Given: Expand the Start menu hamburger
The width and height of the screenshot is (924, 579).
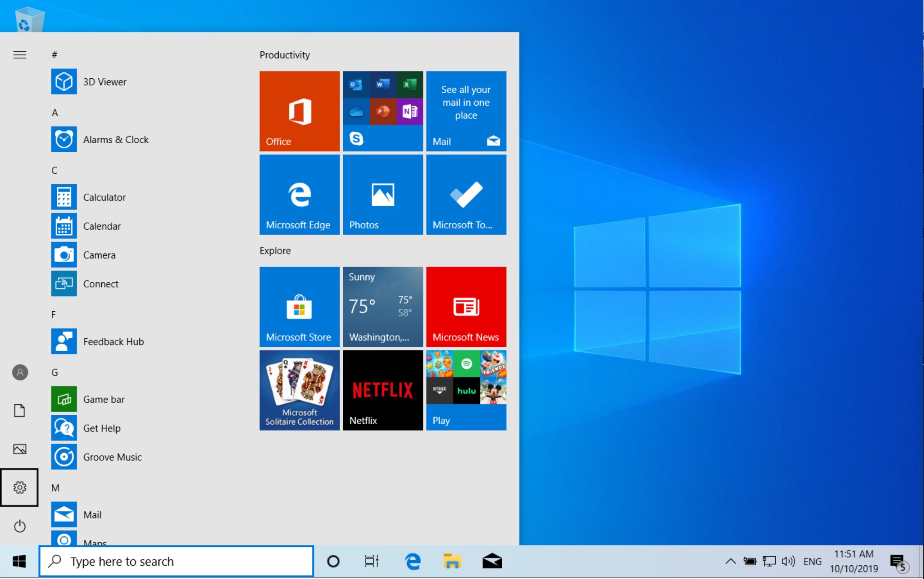Looking at the screenshot, I should (x=20, y=55).
